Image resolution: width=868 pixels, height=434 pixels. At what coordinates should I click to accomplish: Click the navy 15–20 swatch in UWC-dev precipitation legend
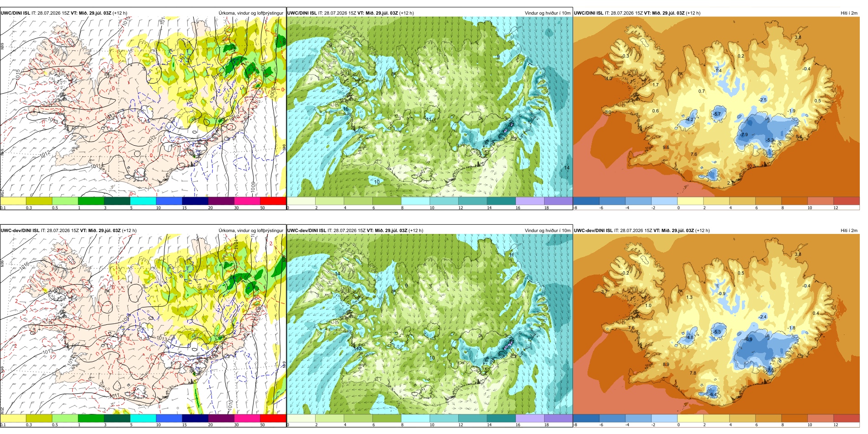[195, 418]
